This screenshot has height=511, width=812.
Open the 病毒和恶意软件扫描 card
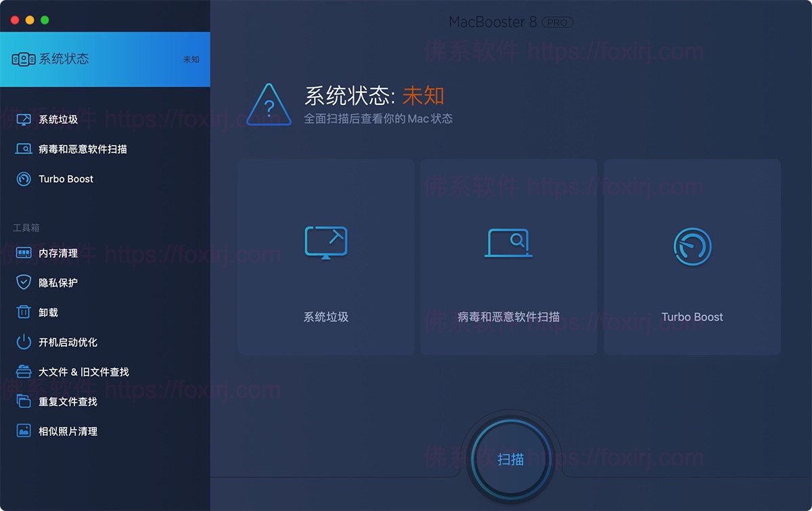(508, 257)
